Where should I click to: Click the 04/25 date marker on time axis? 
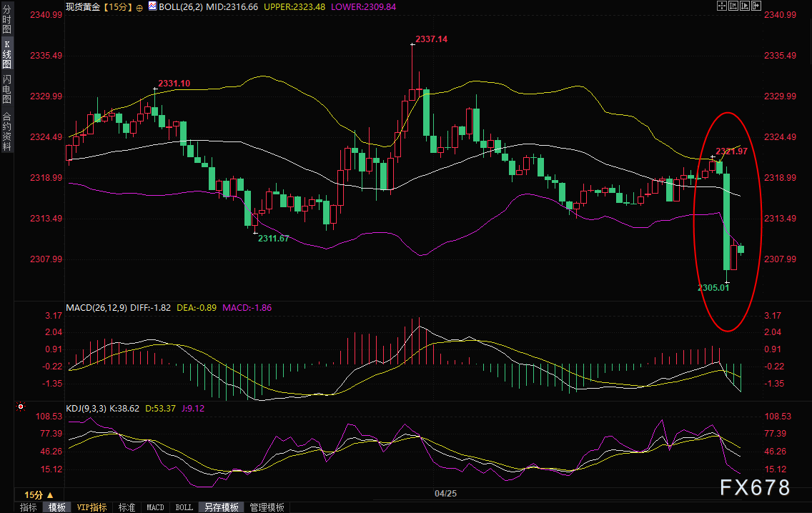[445, 494]
